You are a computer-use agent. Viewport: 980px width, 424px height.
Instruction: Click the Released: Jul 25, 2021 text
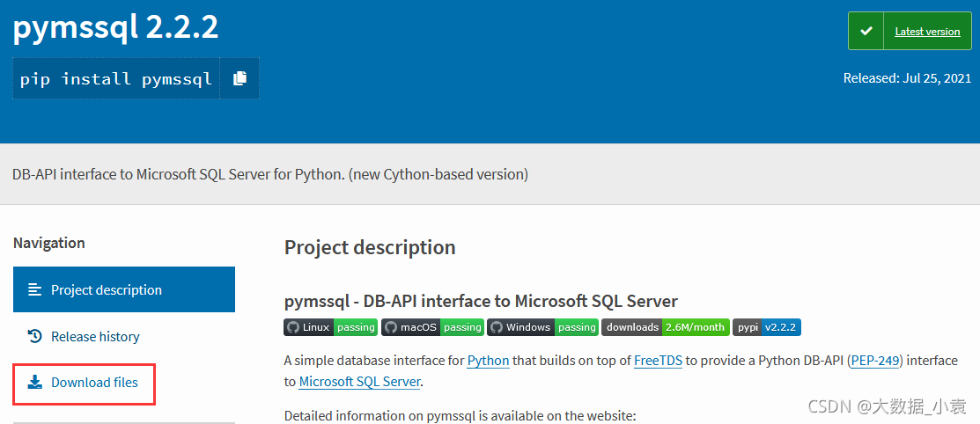[x=907, y=78]
